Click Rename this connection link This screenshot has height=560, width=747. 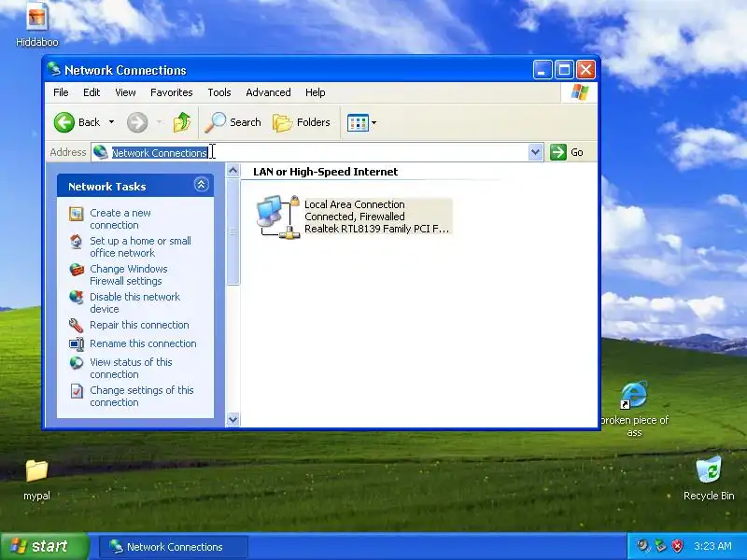tap(143, 343)
